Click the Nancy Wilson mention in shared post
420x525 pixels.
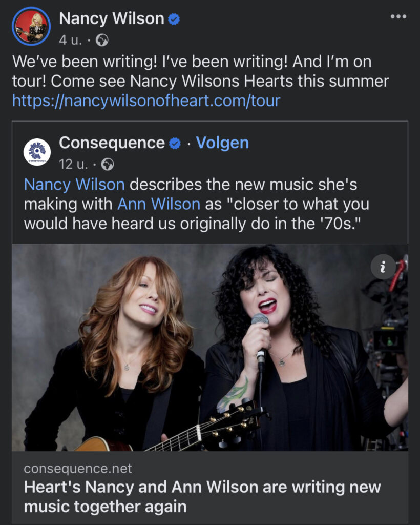74,185
